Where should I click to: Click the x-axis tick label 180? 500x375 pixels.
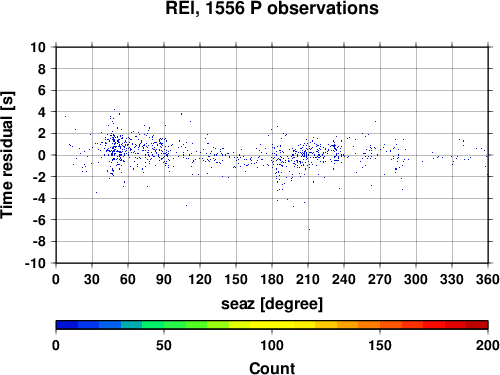coord(272,279)
